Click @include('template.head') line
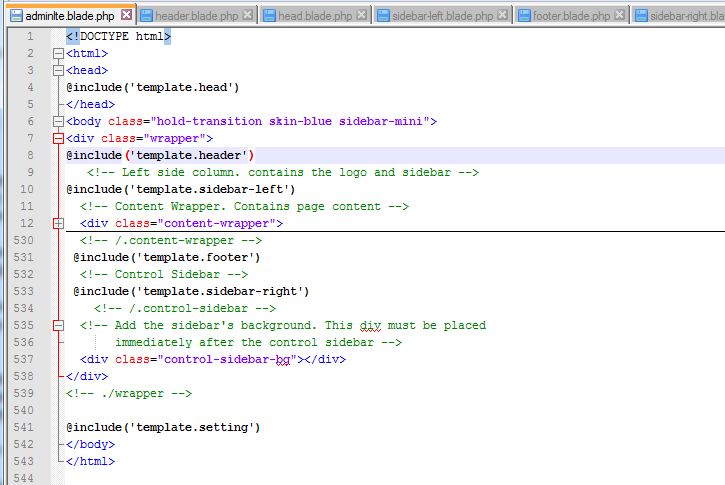 point(153,87)
